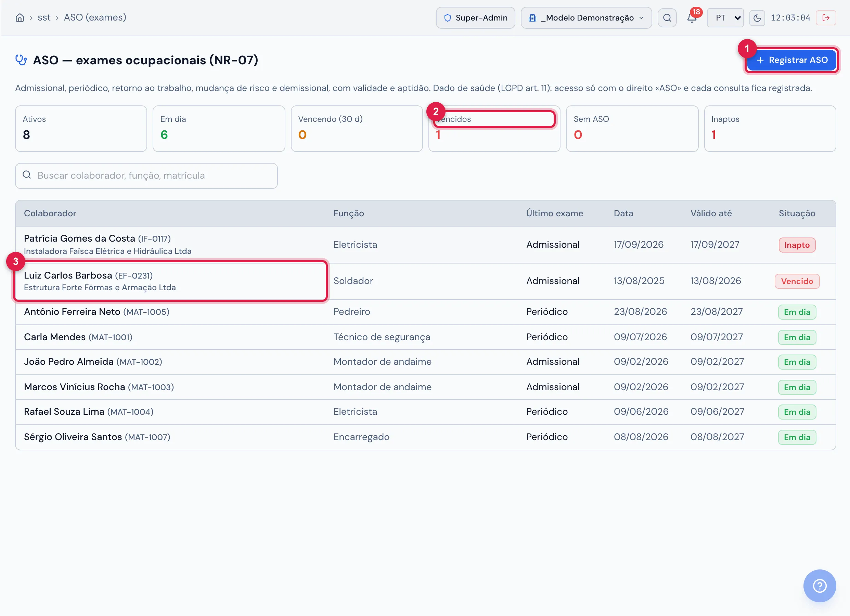Go to home via breadcrumb house icon
Image resolution: width=850 pixels, height=616 pixels.
(20, 17)
